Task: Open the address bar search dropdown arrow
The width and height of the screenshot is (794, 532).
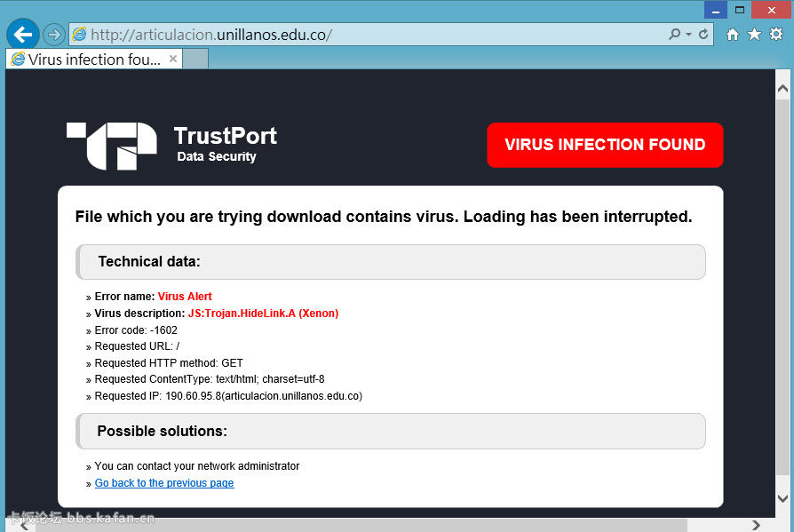Action: [688, 35]
